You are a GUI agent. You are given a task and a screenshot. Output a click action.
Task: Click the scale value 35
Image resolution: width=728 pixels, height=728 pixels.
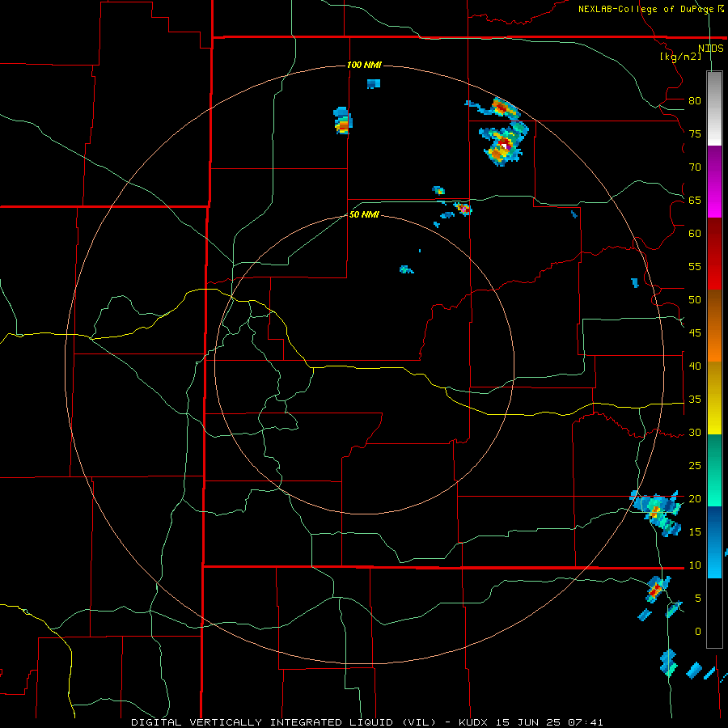695,400
